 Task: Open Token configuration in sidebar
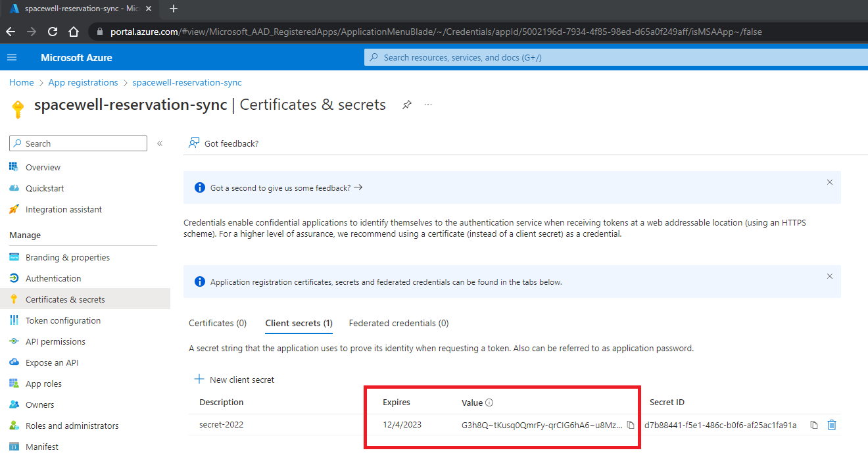[x=63, y=320]
